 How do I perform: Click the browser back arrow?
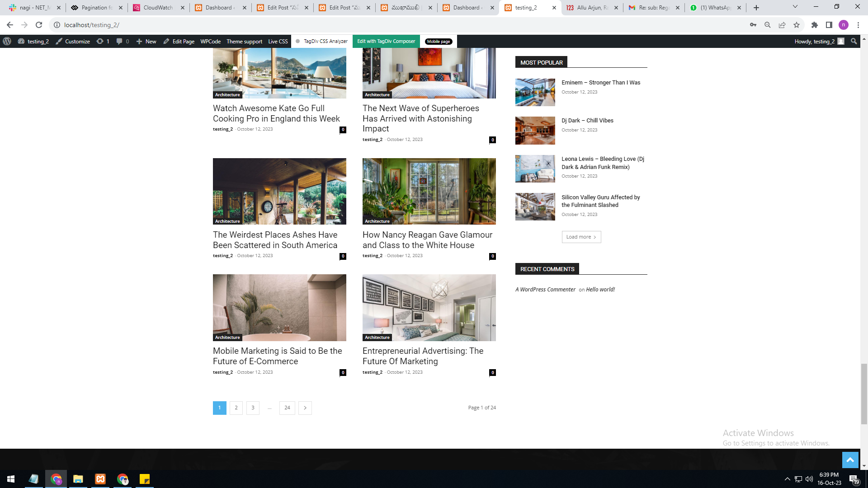tap(10, 25)
